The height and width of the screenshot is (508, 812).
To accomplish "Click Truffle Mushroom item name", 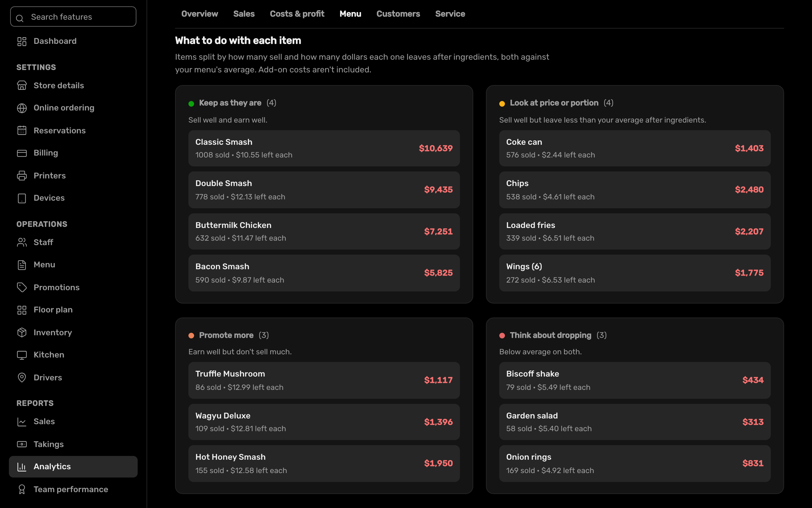I will click(x=230, y=374).
